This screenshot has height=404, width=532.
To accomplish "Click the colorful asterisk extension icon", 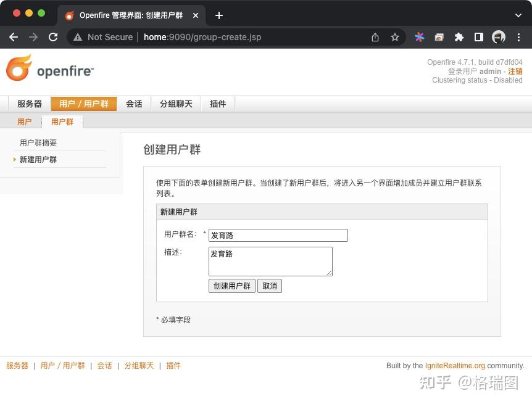I will [419, 37].
